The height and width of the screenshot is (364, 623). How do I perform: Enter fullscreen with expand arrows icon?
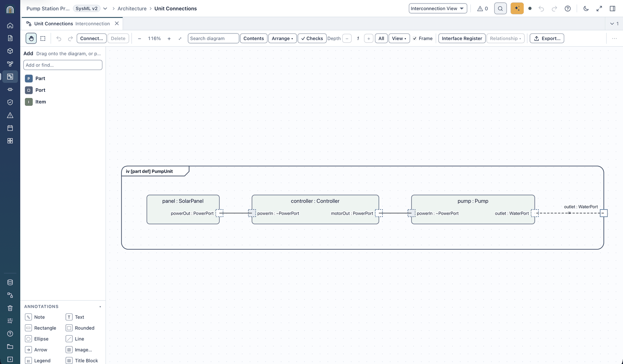tap(599, 8)
